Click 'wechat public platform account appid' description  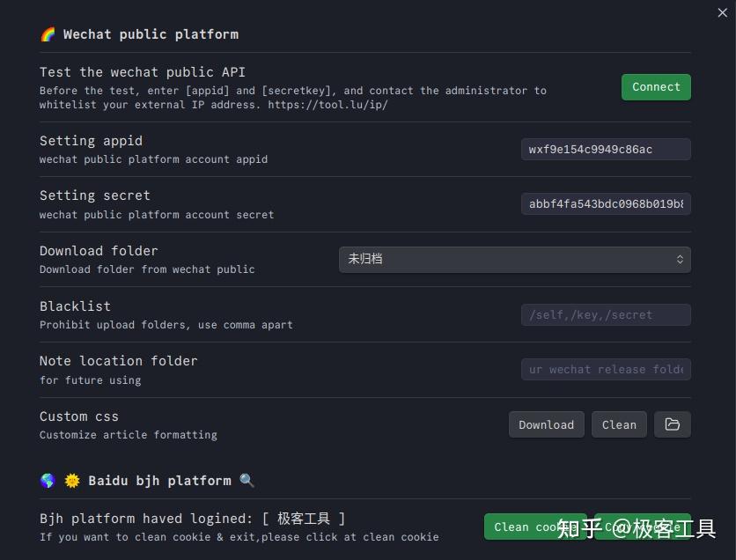click(x=153, y=159)
